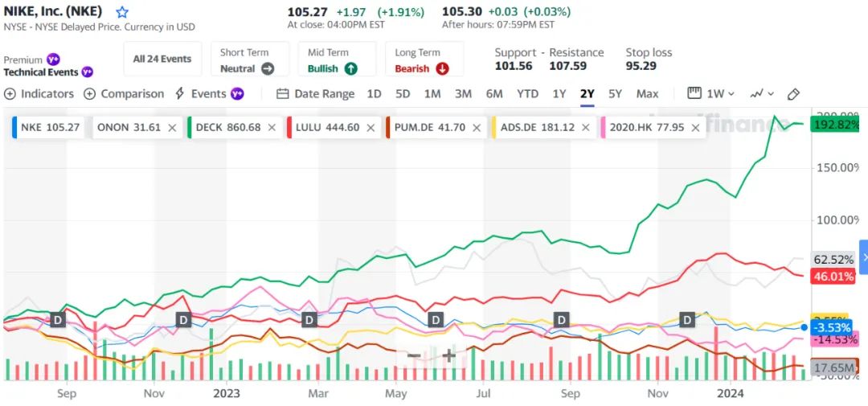Switch to the 5Y range
Image resolution: width=868 pixels, height=406 pixels.
coord(615,94)
